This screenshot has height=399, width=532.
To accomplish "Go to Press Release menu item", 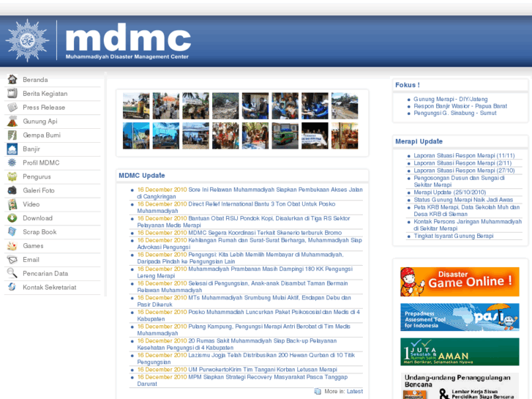I will pyautogui.click(x=44, y=108).
